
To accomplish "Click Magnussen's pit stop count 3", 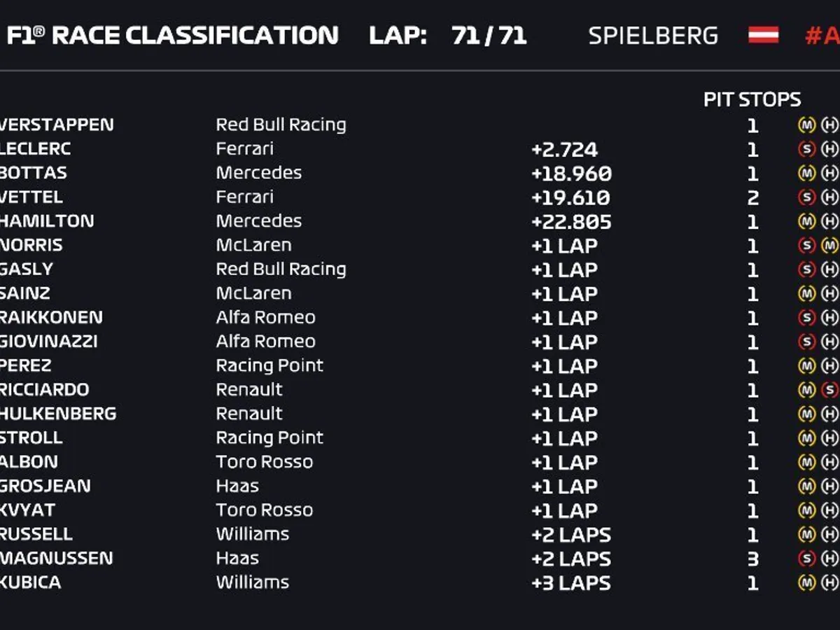I will (x=752, y=559).
